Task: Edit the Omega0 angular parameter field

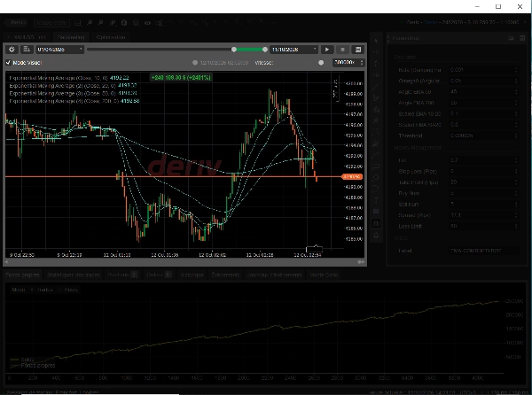Action: (x=483, y=81)
